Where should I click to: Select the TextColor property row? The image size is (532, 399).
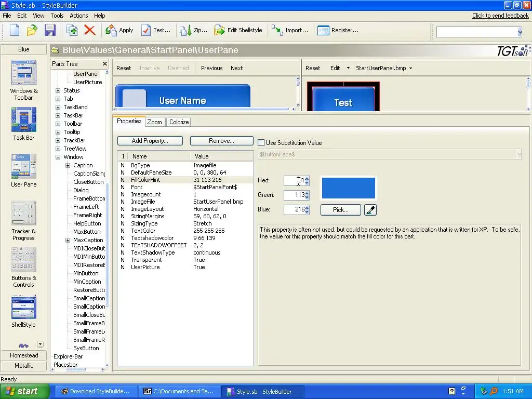click(x=185, y=231)
